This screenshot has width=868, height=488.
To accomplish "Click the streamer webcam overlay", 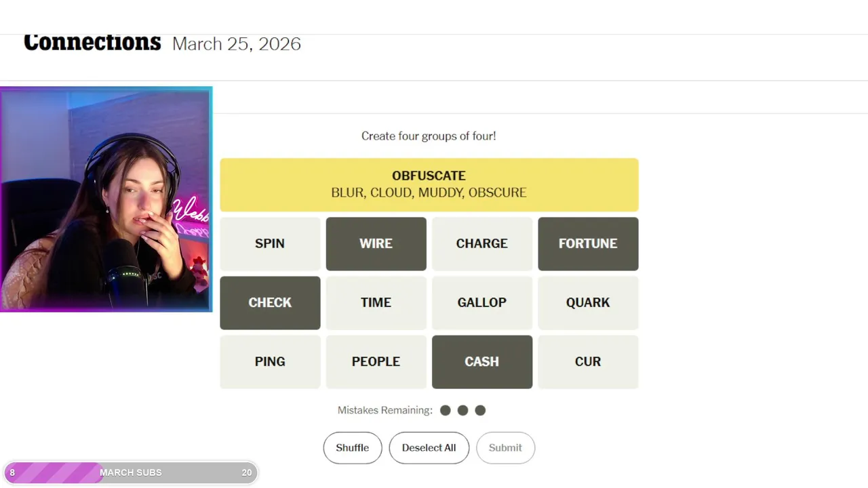I will [106, 199].
